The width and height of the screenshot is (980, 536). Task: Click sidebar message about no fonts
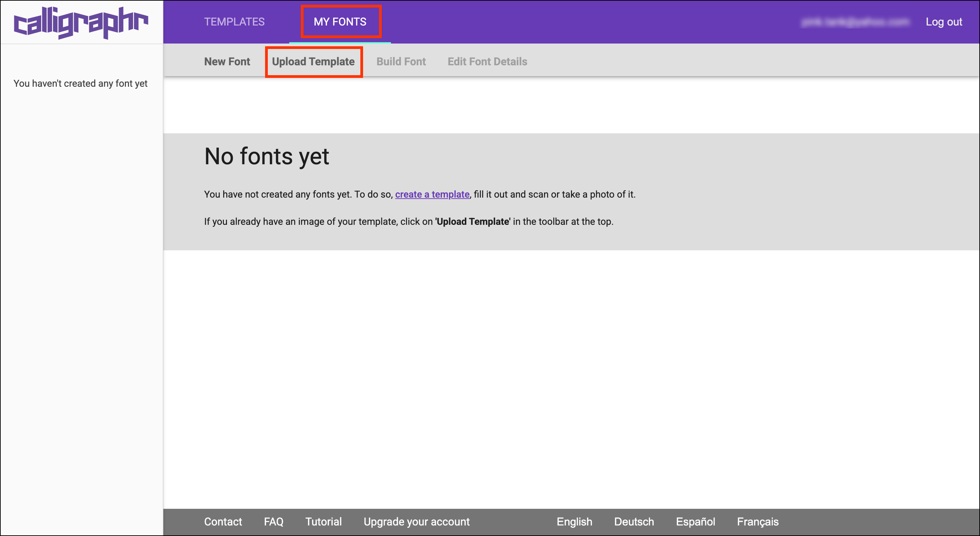(80, 84)
